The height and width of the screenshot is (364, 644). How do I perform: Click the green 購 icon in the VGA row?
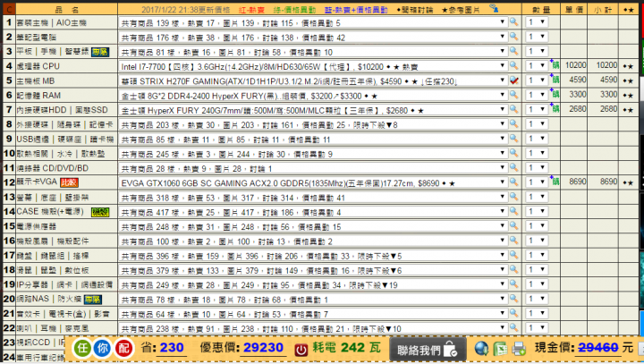click(555, 182)
